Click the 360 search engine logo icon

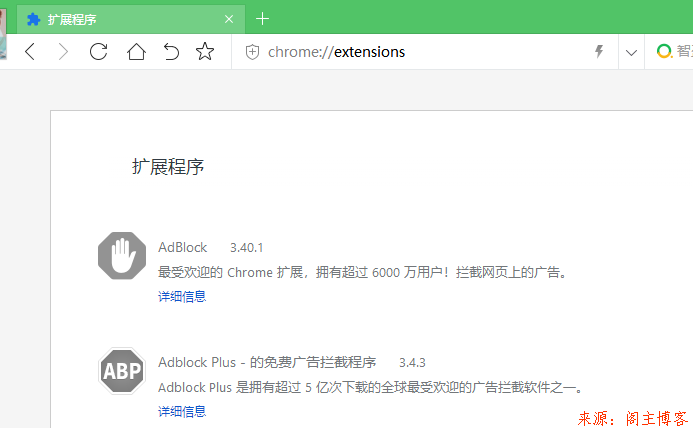[664, 51]
